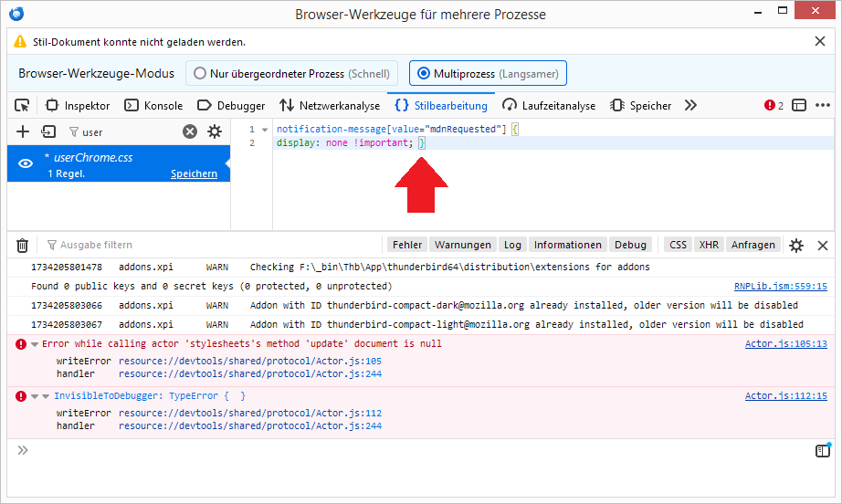Viewport: 842px width, 504px height.
Task: Open Actor.js:244 handler link in first error
Action: click(249, 373)
